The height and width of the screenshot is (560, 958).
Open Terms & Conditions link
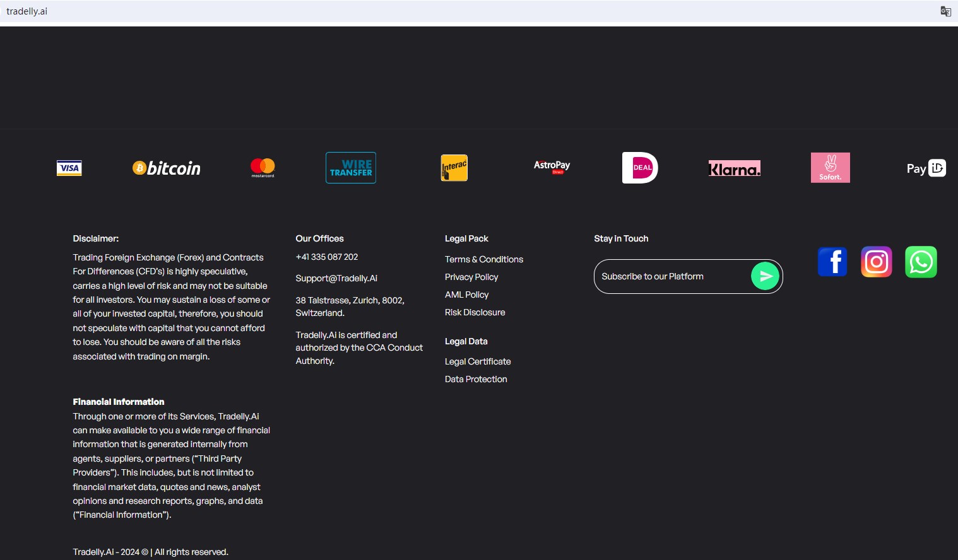click(x=484, y=259)
